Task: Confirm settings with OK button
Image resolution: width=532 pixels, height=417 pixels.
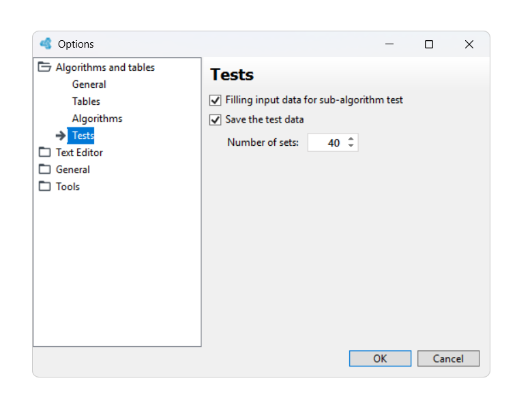Action: (x=380, y=358)
